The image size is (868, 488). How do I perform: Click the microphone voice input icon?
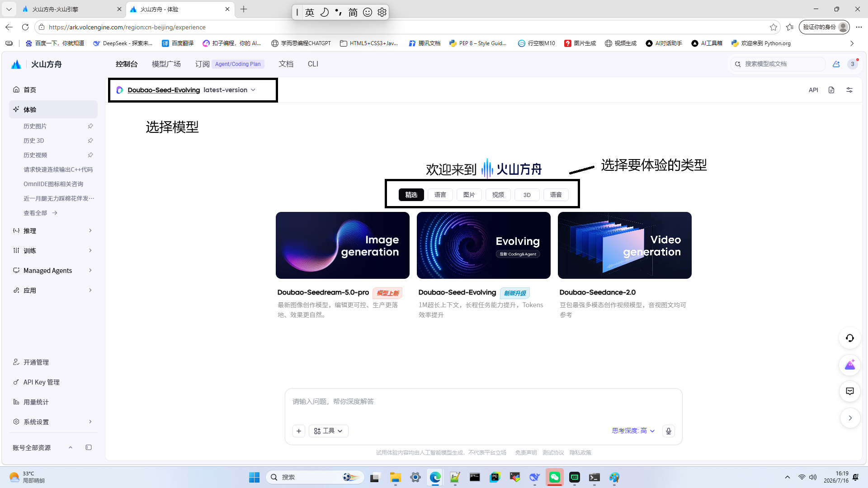[669, 431]
